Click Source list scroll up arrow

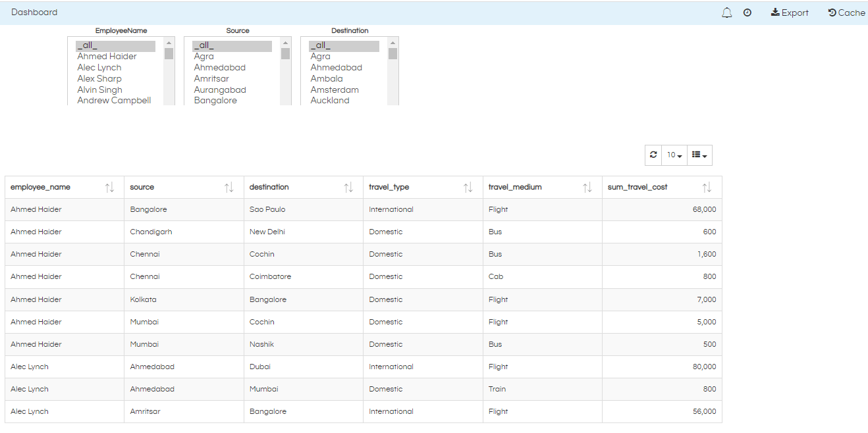click(286, 43)
